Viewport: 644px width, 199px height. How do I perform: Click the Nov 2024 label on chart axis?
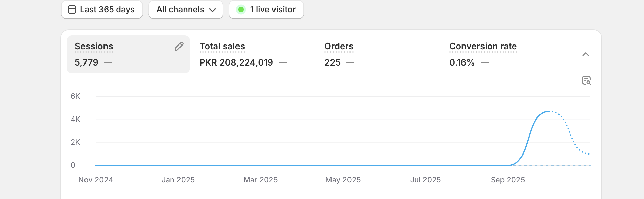pos(96,180)
